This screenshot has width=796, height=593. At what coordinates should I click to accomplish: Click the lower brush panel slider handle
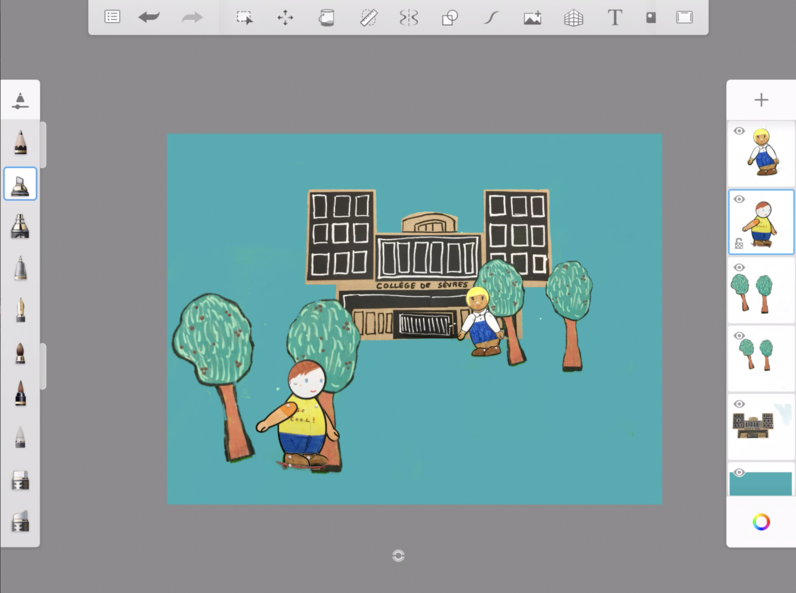click(43, 366)
